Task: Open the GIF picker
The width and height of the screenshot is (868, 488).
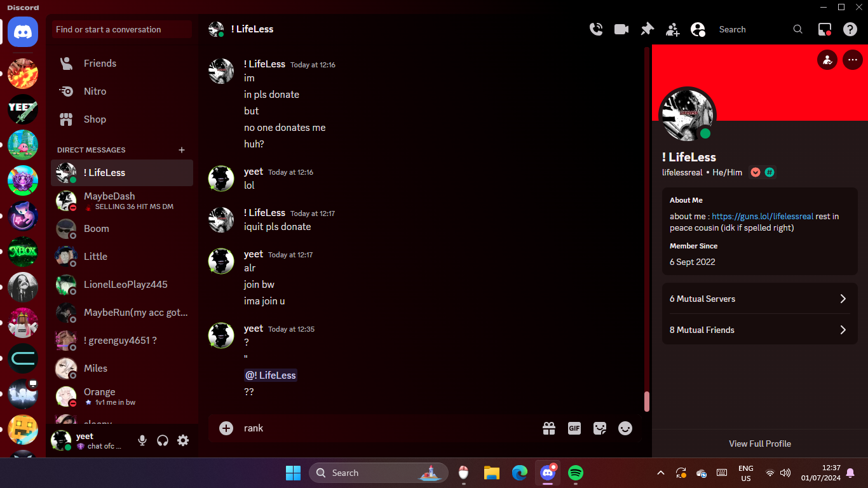Action: 574,428
